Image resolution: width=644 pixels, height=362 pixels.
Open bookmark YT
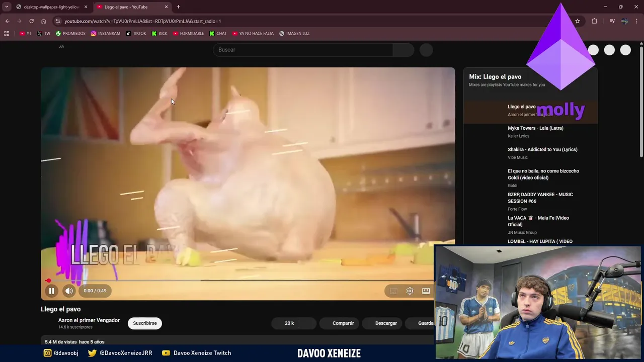point(25,34)
